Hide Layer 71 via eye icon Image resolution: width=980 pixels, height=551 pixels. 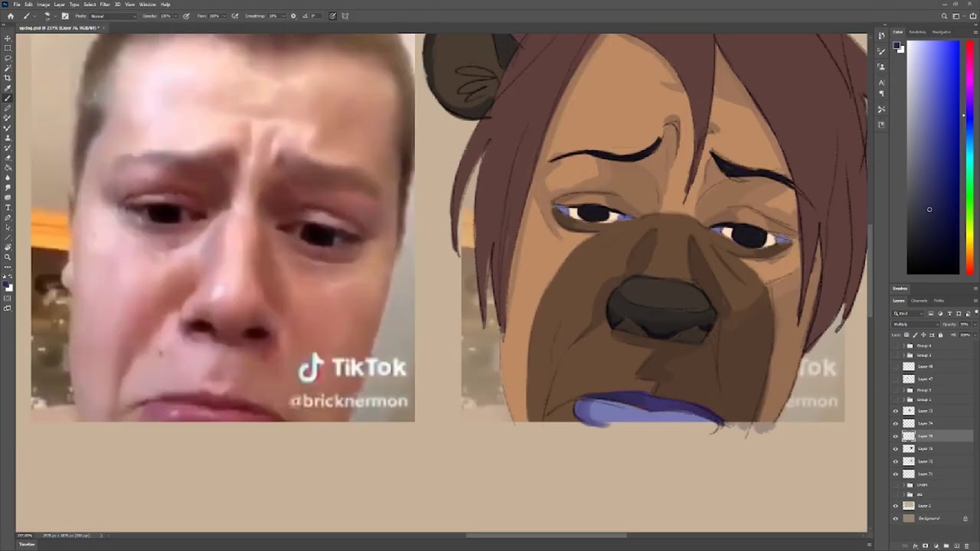coord(896,474)
